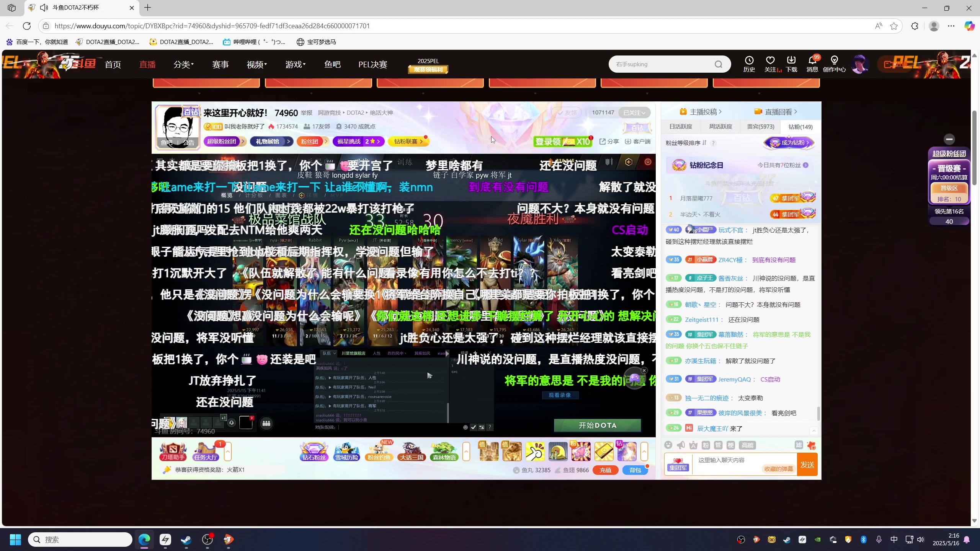Collapse the side fan-club widget minus button
Image resolution: width=980 pixels, height=551 pixels.
point(949,139)
